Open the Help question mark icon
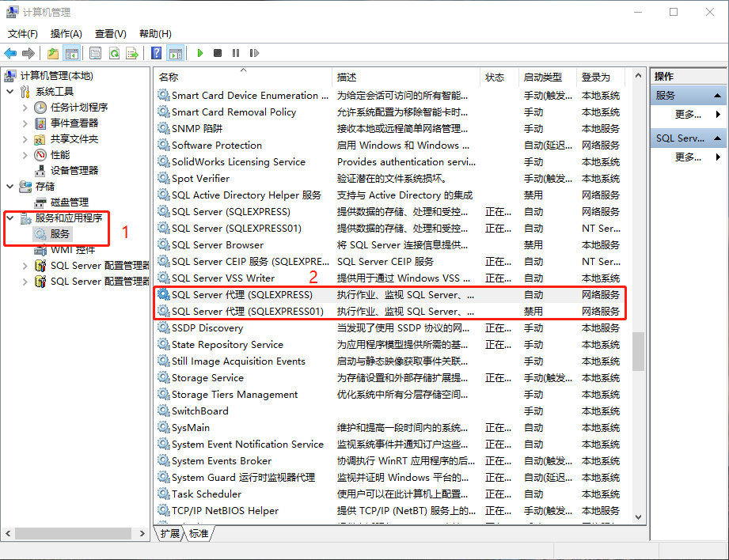729x560 pixels. click(157, 53)
